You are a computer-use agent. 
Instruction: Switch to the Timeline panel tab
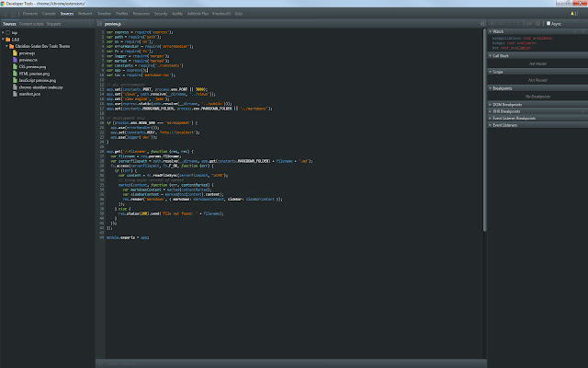click(x=104, y=14)
